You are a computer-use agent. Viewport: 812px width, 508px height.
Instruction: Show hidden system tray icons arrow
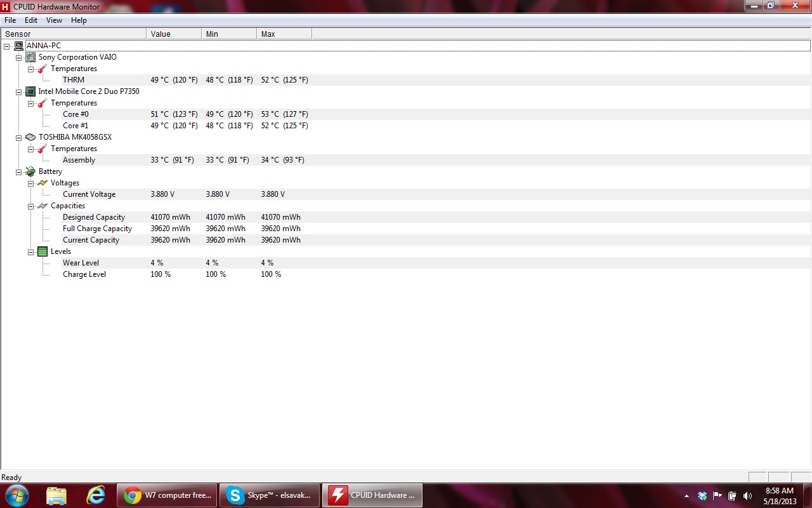point(687,496)
